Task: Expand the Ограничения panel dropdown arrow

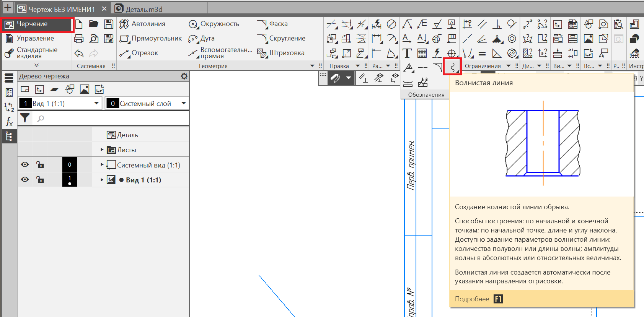Action: [x=509, y=66]
